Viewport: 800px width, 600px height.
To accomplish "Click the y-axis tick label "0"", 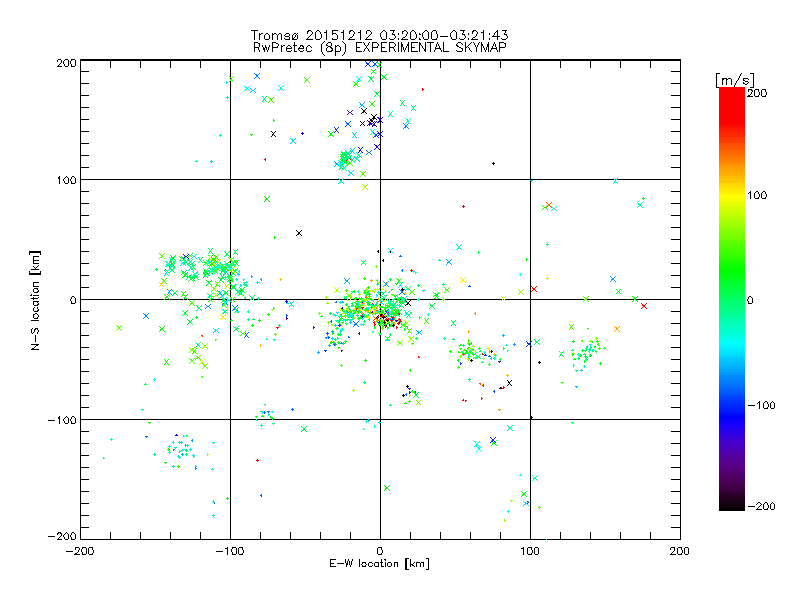I will [73, 300].
